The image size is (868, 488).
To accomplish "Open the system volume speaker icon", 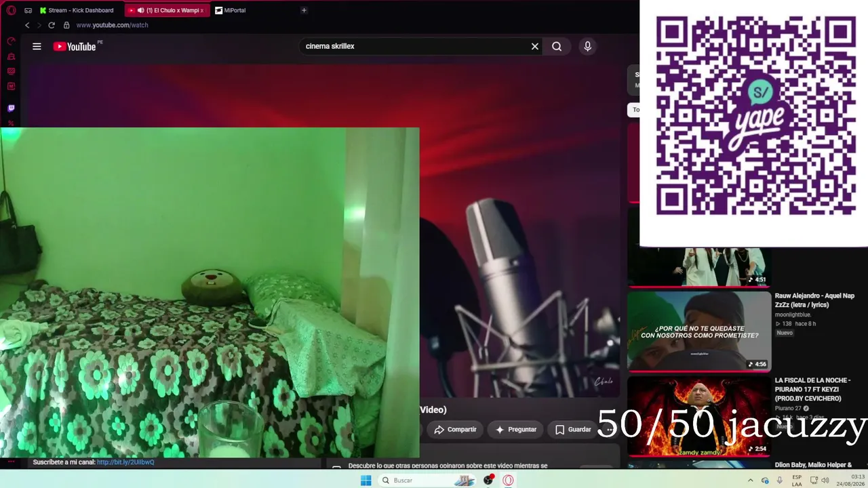I will (x=825, y=480).
